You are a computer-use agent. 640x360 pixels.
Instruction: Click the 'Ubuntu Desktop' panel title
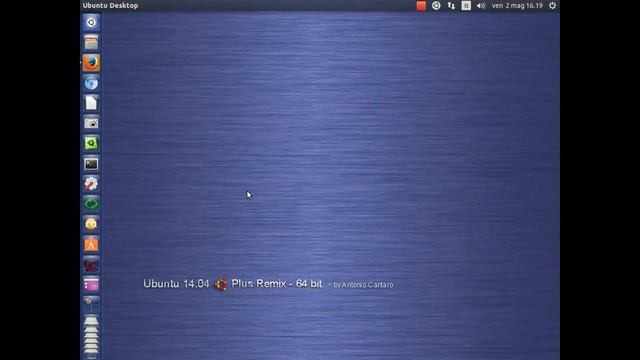coord(110,6)
